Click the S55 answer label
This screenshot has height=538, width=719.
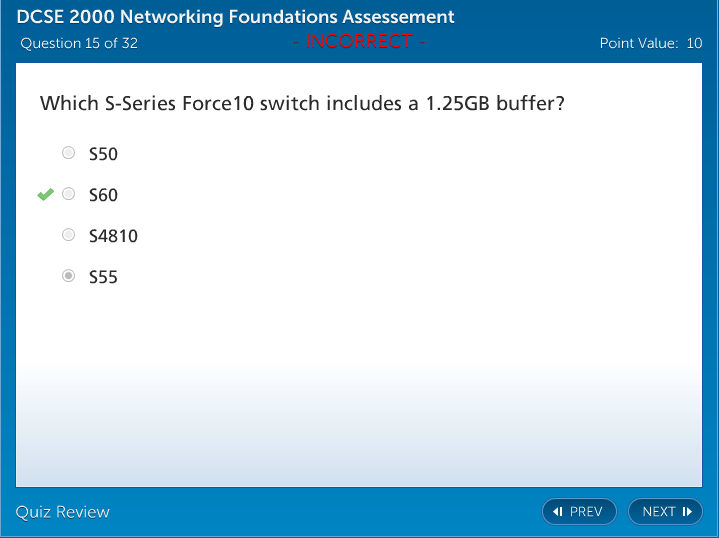pos(103,277)
